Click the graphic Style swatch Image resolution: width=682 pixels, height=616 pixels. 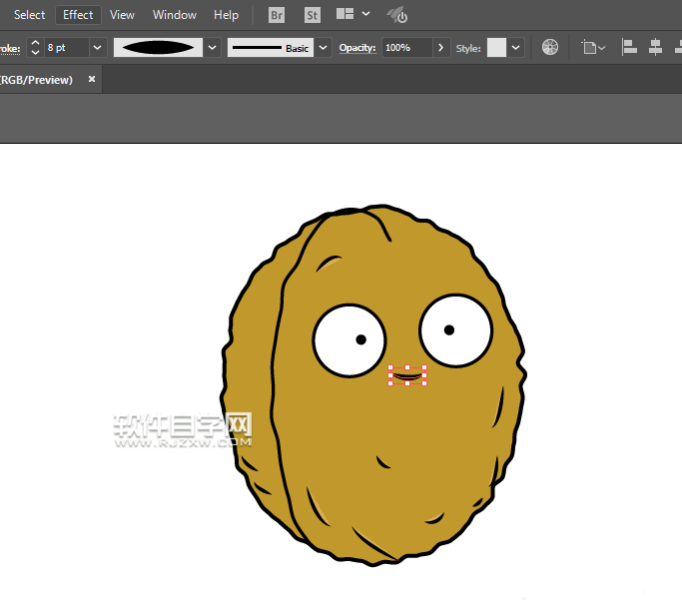click(496, 47)
